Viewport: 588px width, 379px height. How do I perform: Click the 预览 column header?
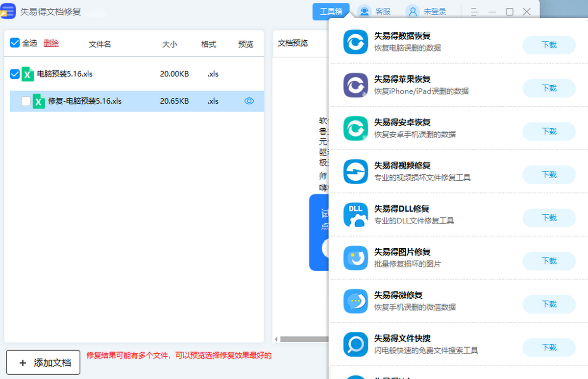tap(246, 44)
